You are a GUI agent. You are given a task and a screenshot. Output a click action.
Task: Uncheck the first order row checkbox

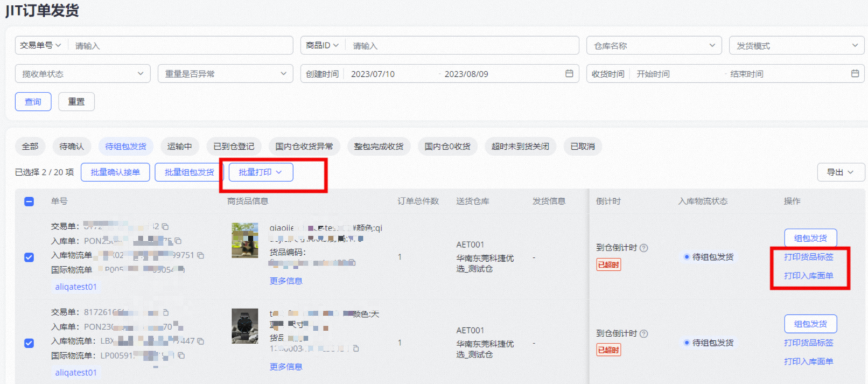pos(29,257)
